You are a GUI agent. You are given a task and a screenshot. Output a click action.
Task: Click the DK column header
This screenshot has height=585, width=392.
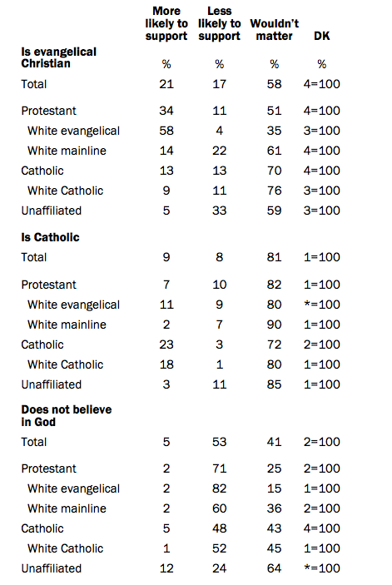pyautogui.click(x=321, y=36)
